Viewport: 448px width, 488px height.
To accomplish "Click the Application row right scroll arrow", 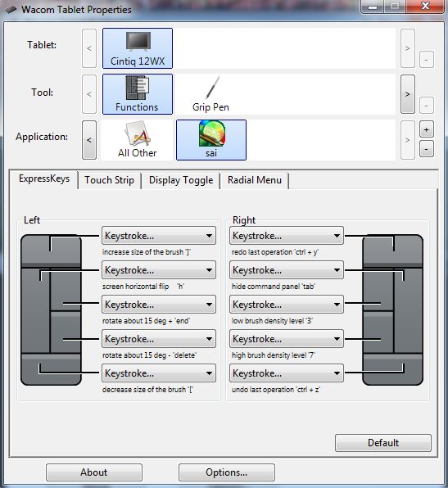I will (408, 140).
